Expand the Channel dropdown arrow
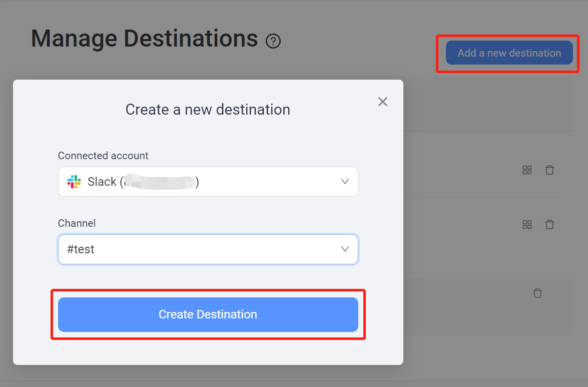This screenshot has height=387, width=588. tap(345, 249)
